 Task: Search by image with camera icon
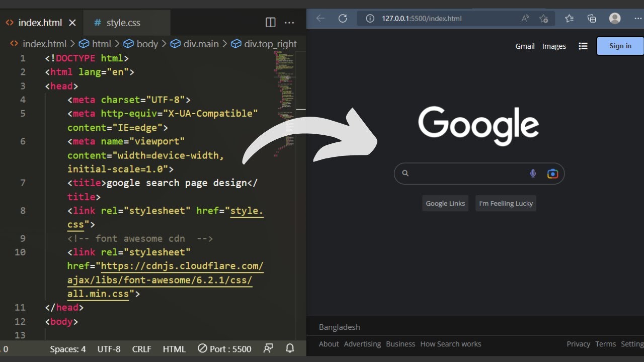(x=552, y=173)
